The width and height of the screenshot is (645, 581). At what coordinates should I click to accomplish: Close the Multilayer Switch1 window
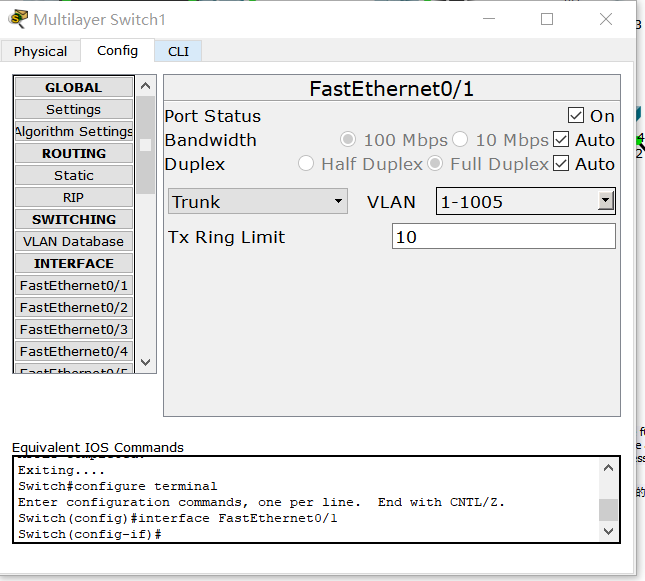tap(606, 19)
